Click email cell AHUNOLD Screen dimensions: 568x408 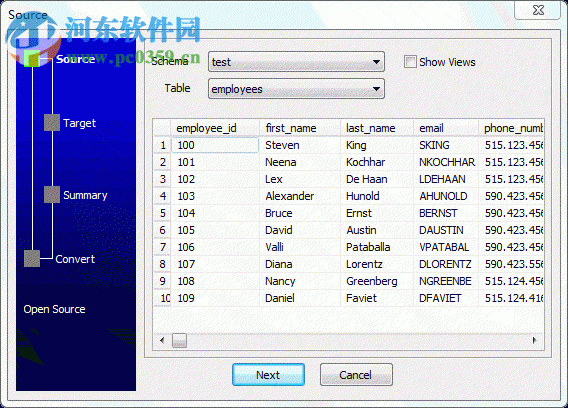pyautogui.click(x=446, y=196)
